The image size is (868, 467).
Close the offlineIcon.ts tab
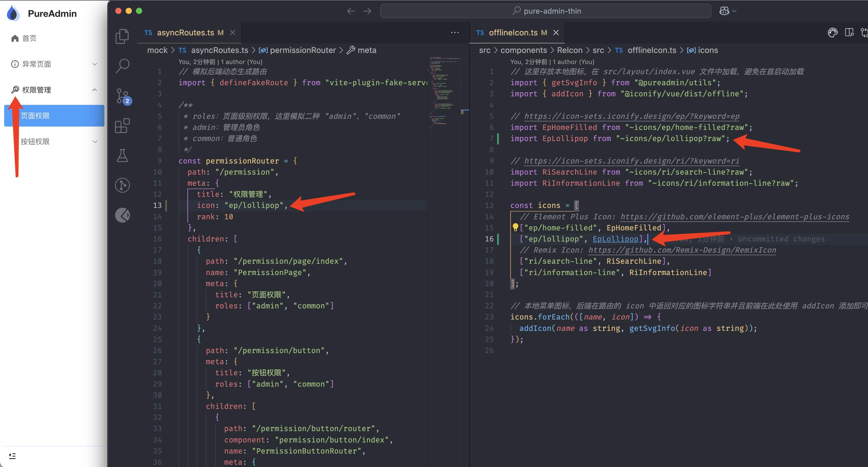(x=556, y=33)
